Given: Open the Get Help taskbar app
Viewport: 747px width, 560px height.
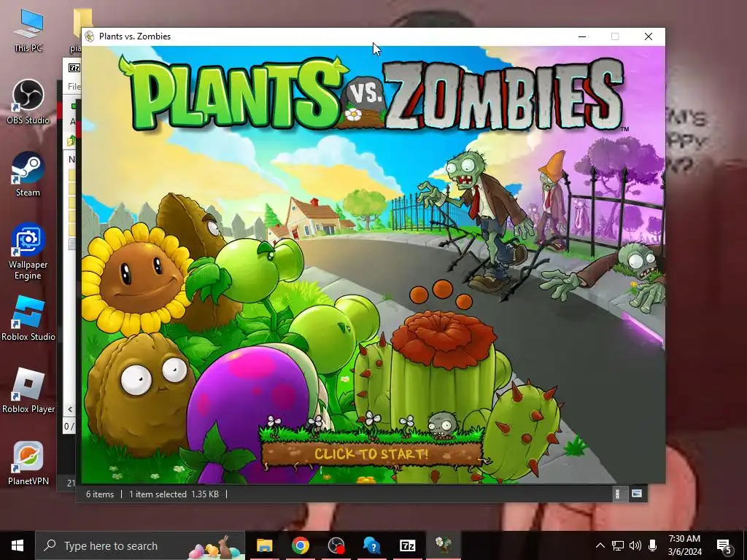Looking at the screenshot, I should [x=371, y=545].
